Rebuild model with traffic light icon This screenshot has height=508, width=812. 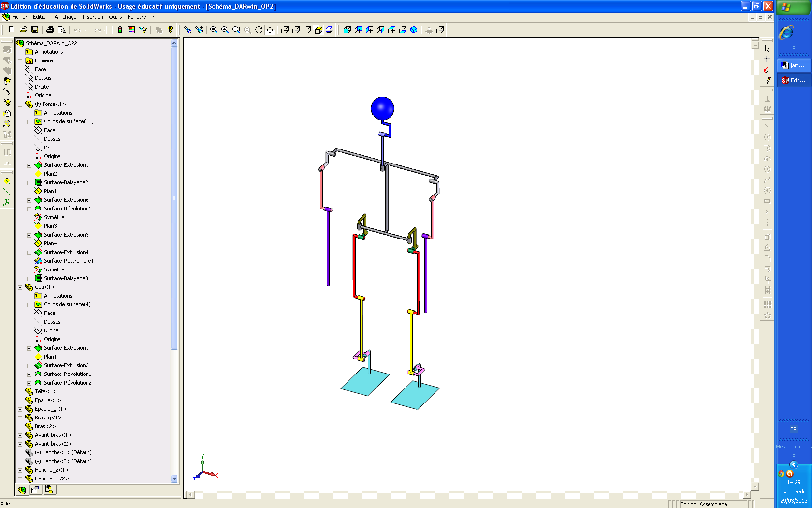point(120,30)
